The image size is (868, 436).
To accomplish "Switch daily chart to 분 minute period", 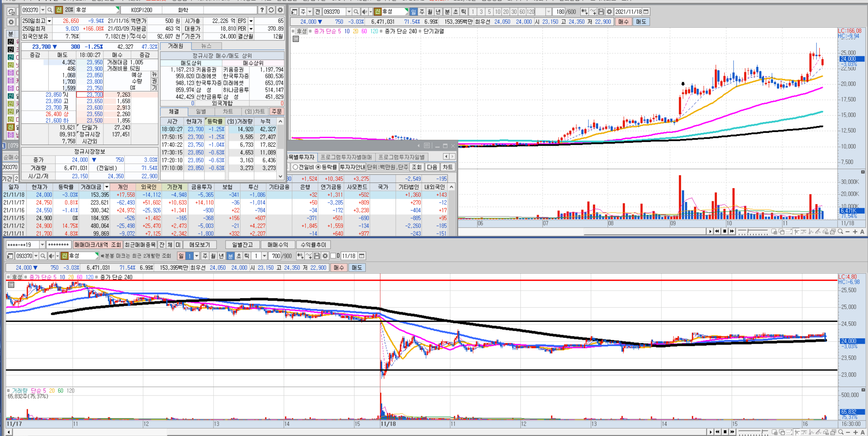I will 447,12.
